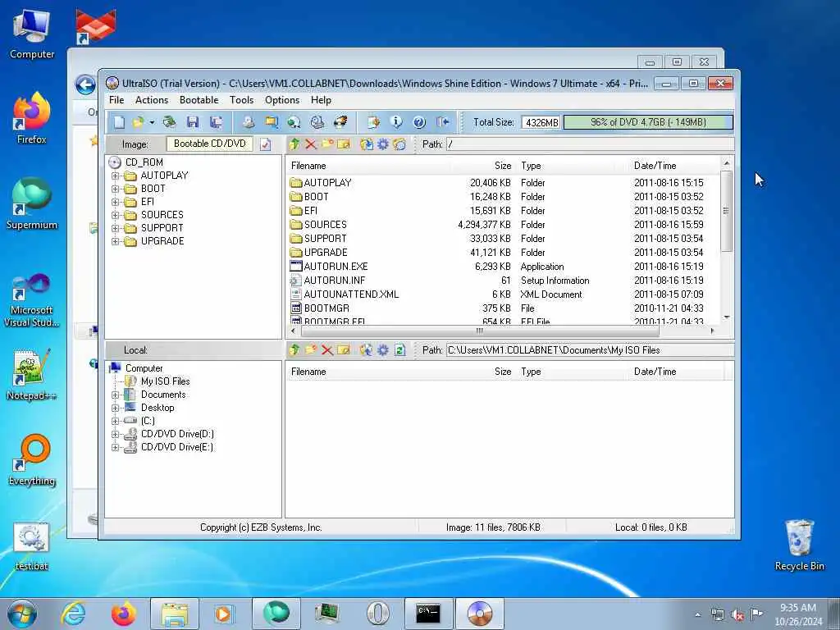Expand the (C:) drive tree node
Screen dimensions: 840x630
click(x=115, y=421)
